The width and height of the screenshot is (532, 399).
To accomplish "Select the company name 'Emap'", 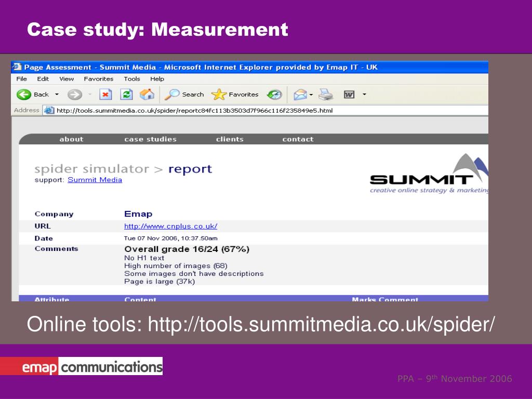I will 138,214.
